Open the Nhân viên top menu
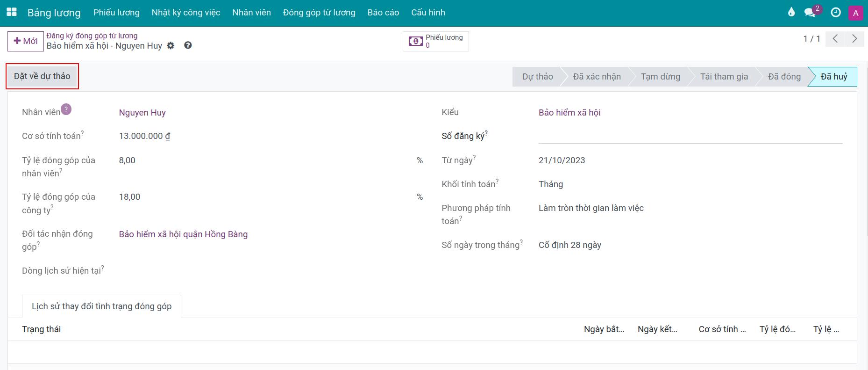 [251, 13]
